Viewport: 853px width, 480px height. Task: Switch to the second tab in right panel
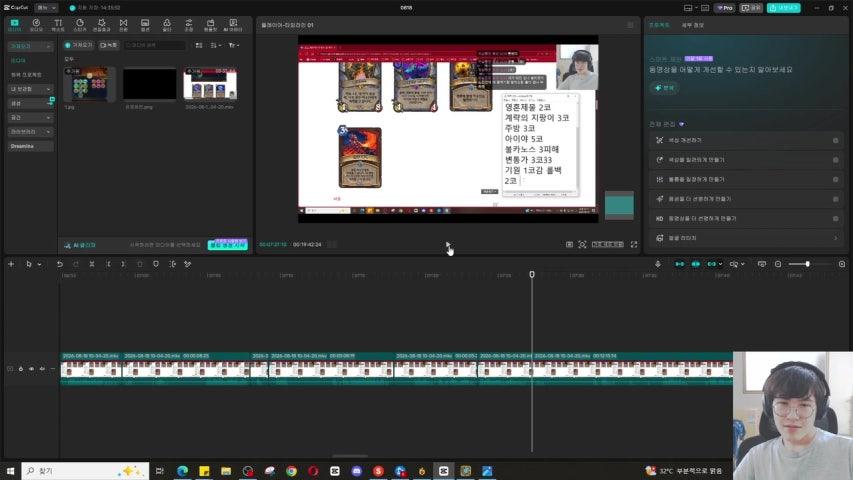[693, 25]
